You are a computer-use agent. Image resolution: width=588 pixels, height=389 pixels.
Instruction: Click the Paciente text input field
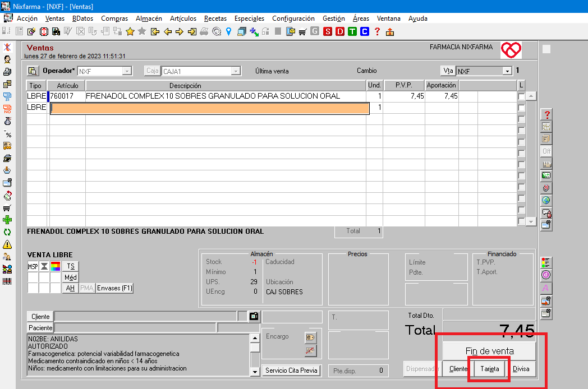(x=136, y=327)
